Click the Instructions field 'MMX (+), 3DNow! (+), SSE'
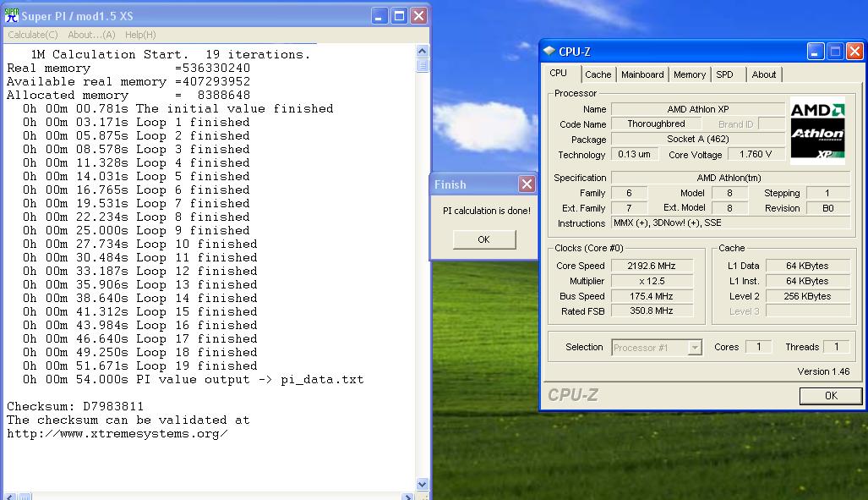Image resolution: width=868 pixels, height=500 pixels. pyautogui.click(x=731, y=223)
